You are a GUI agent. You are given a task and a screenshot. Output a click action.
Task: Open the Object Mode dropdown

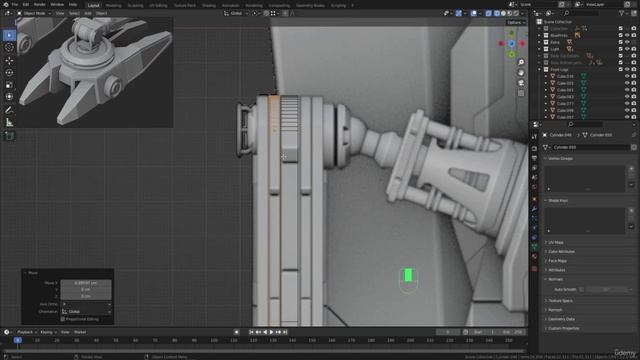34,13
